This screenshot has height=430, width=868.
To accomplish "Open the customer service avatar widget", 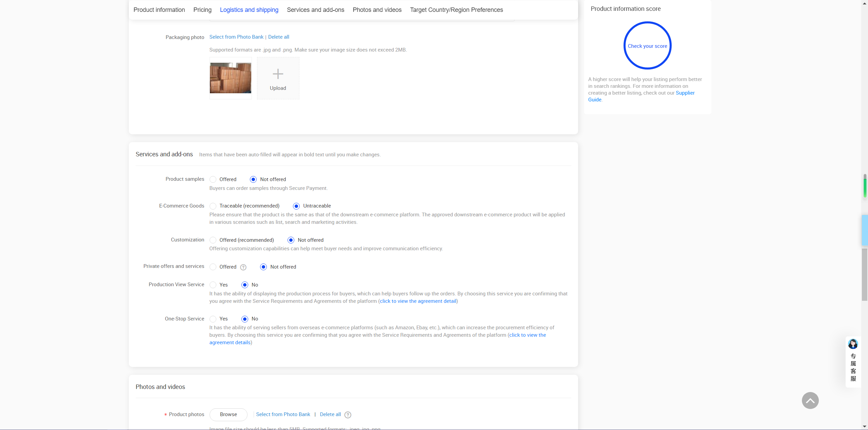I will coord(853,344).
